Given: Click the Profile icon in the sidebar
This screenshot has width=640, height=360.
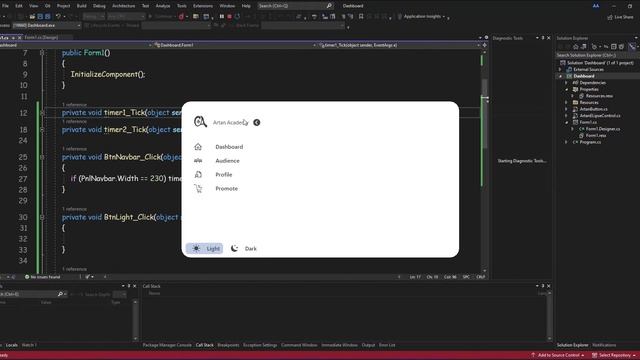Looking at the screenshot, I should pyautogui.click(x=198, y=174).
